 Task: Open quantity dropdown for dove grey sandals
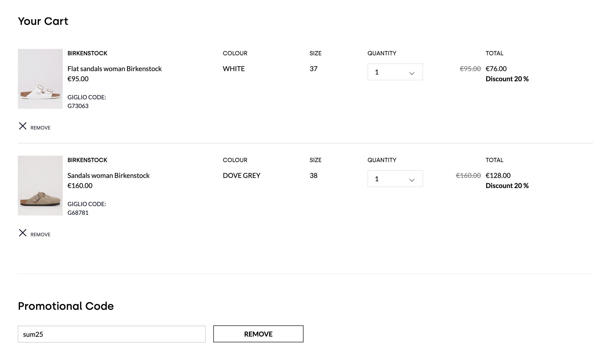(x=395, y=179)
